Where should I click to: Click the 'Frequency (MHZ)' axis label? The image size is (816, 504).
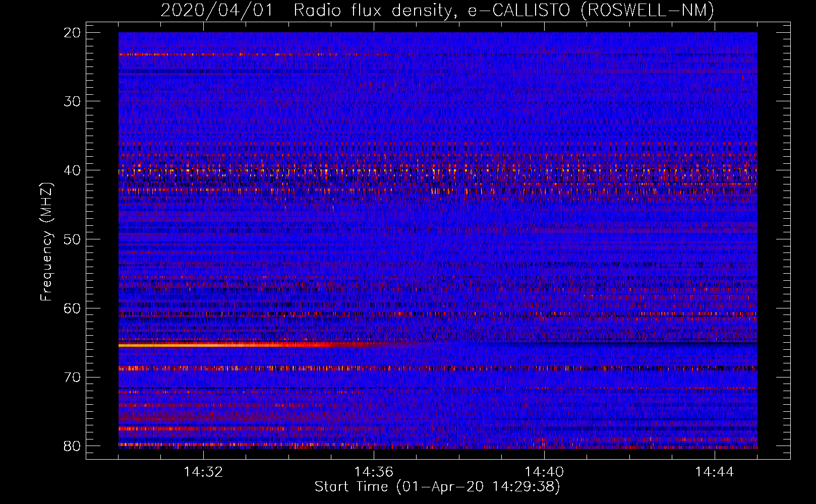pos(46,242)
